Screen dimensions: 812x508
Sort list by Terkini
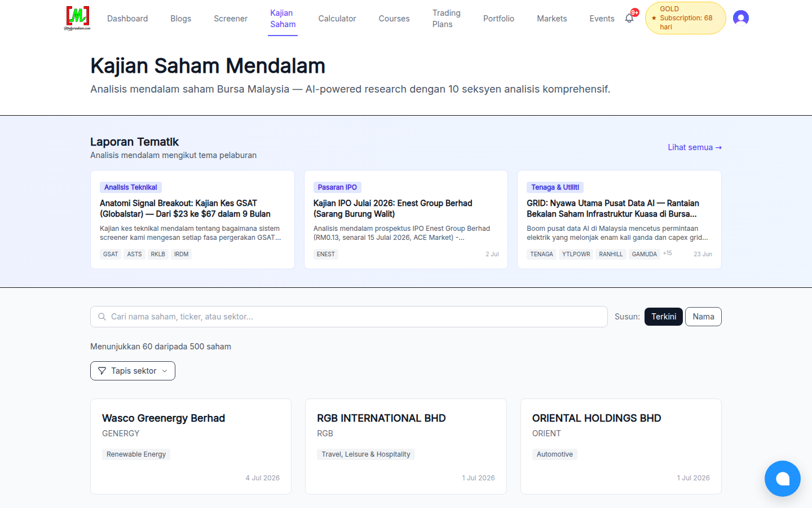coord(664,317)
